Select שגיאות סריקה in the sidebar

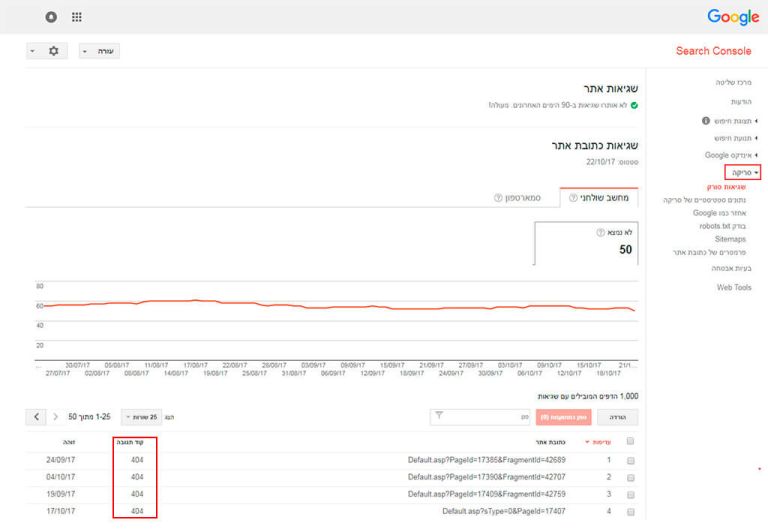(x=726, y=187)
